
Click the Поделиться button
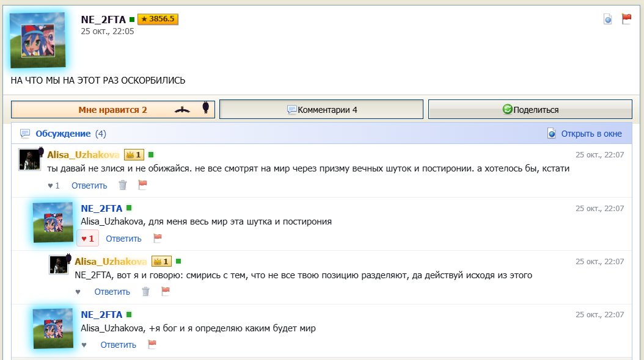click(530, 109)
